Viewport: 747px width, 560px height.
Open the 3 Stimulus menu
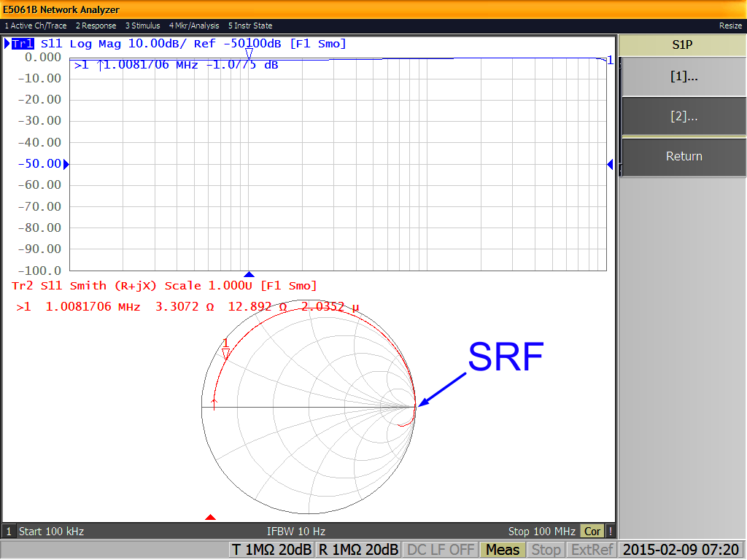tap(143, 26)
